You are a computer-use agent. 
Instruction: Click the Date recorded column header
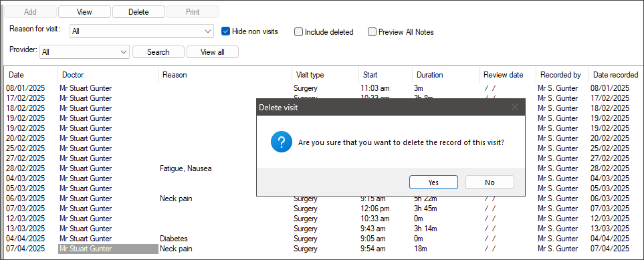[615, 75]
